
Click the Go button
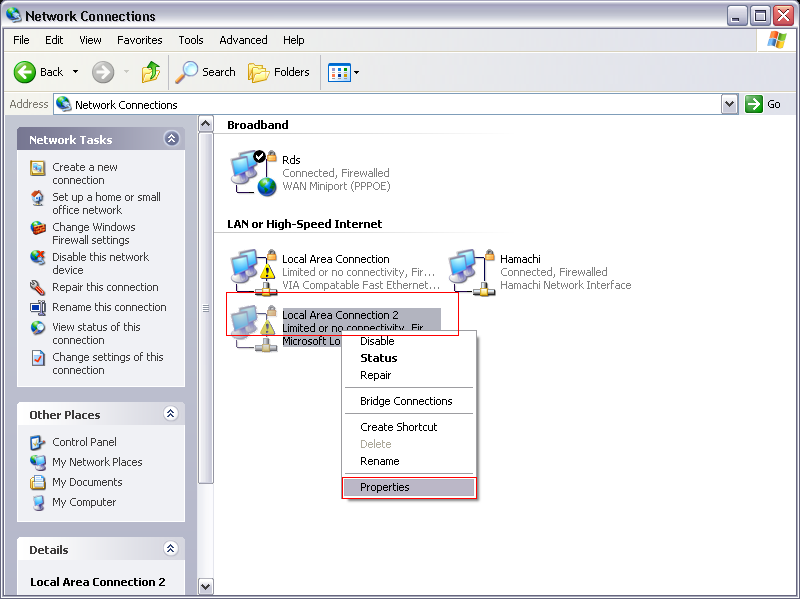coord(763,105)
